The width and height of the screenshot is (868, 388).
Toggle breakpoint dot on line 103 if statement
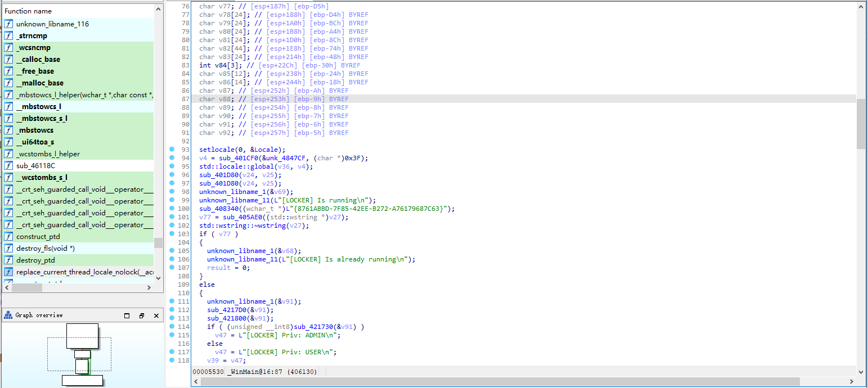(x=172, y=234)
